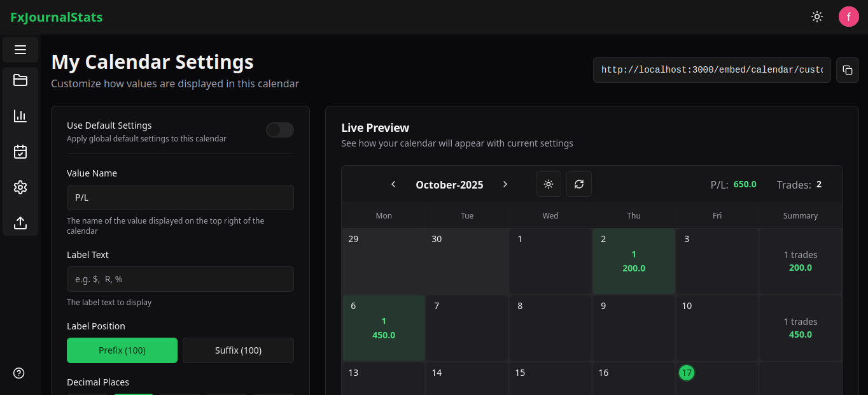Click the refresh icon in the calendar preview

(x=578, y=184)
